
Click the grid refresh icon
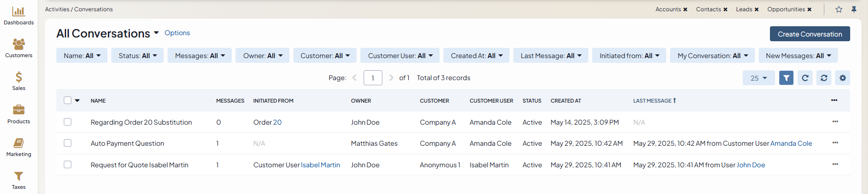click(805, 78)
